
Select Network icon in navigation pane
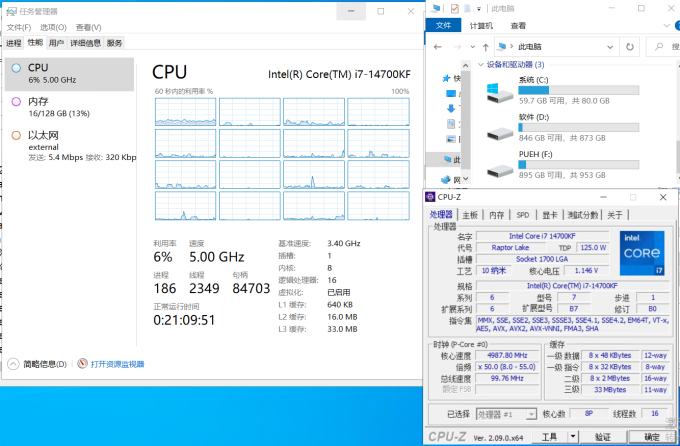[x=446, y=180]
